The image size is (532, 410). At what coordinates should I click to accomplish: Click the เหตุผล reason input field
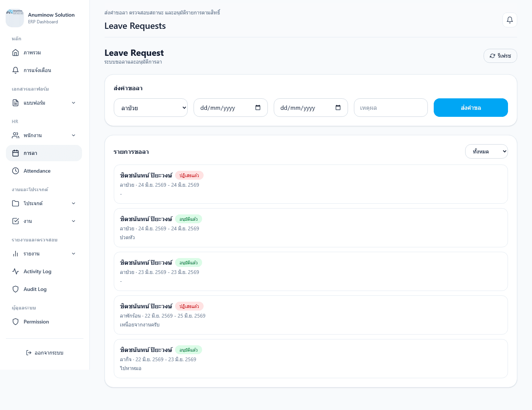(x=391, y=108)
